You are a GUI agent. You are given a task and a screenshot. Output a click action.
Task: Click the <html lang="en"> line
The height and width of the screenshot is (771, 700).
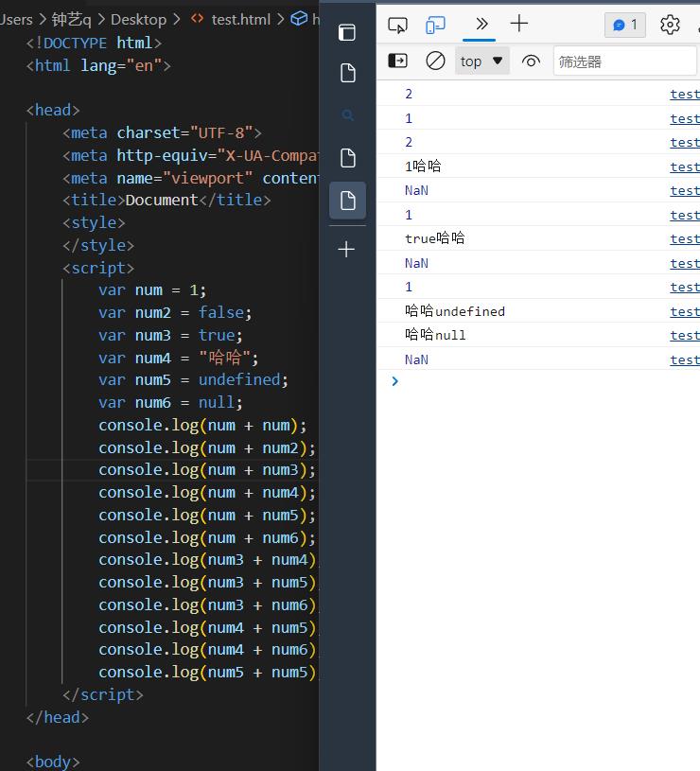[x=98, y=65]
